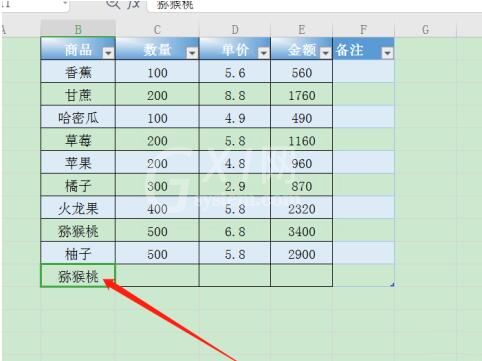Click the 柚子 cell

point(78,254)
